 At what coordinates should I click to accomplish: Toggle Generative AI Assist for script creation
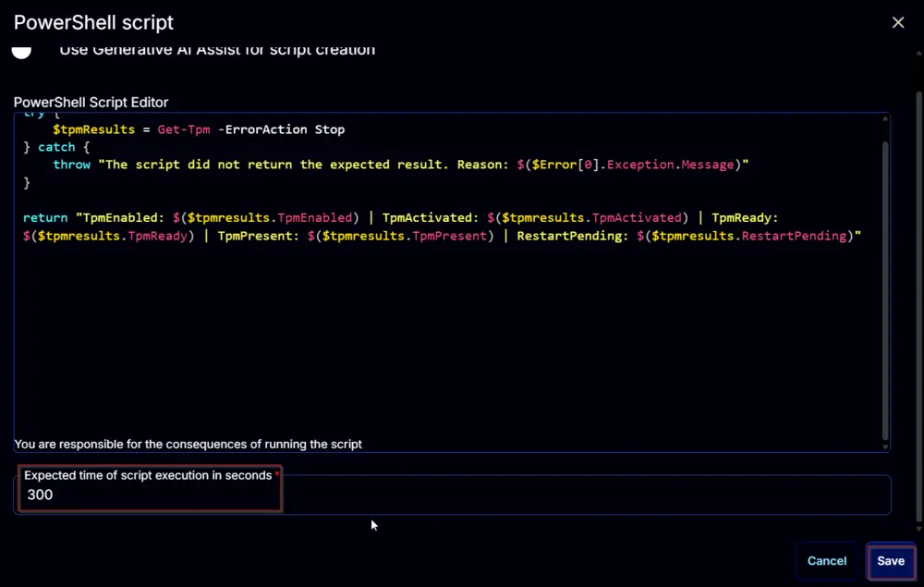21,52
